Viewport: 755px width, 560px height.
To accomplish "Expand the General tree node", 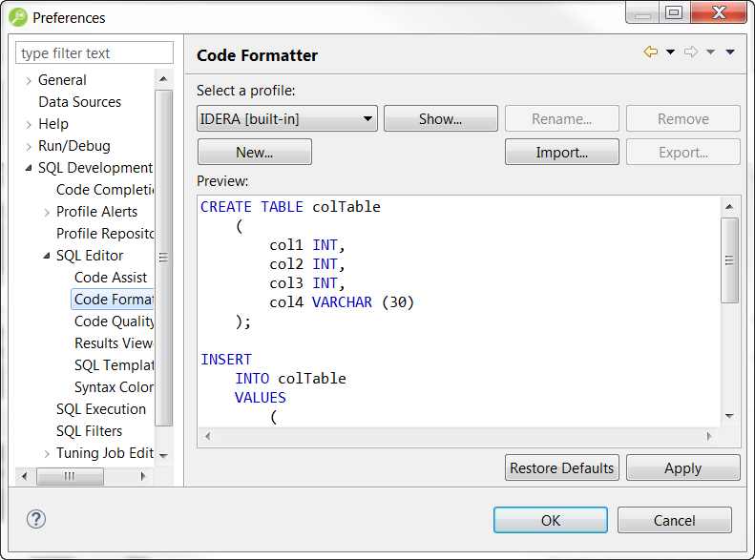I will click(x=29, y=81).
